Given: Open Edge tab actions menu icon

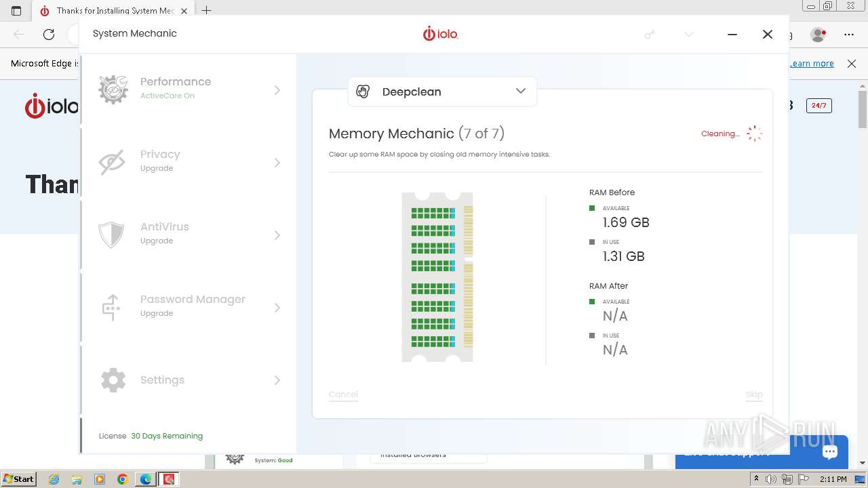Looking at the screenshot, I should coord(16,11).
